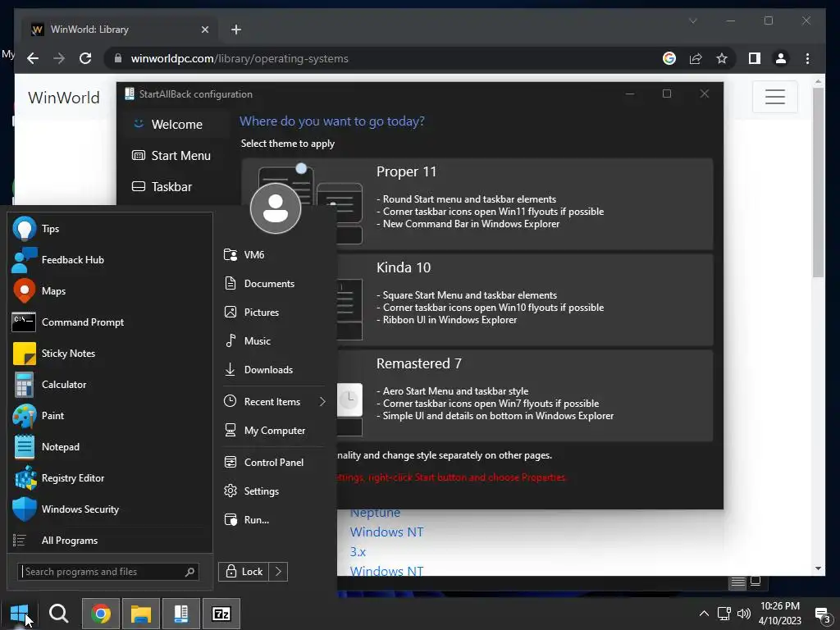
Task: Open the VM6 user folder
Action: click(x=274, y=254)
